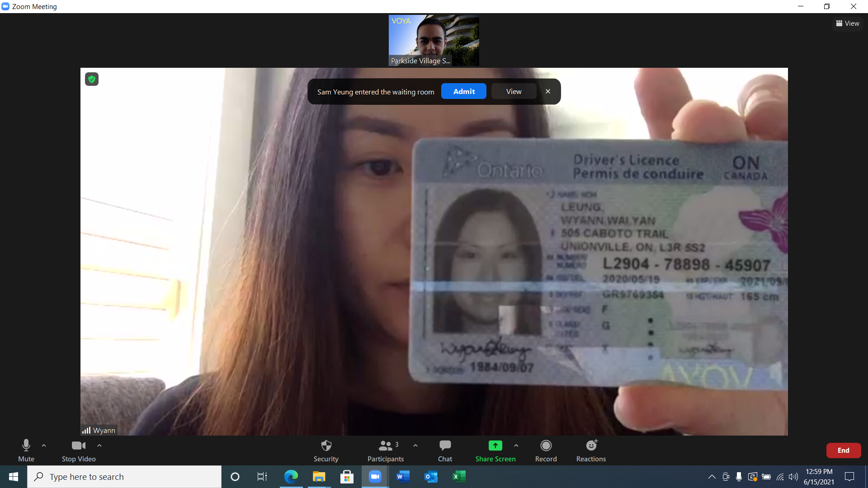Open Cortana from the taskbar

pos(235,477)
